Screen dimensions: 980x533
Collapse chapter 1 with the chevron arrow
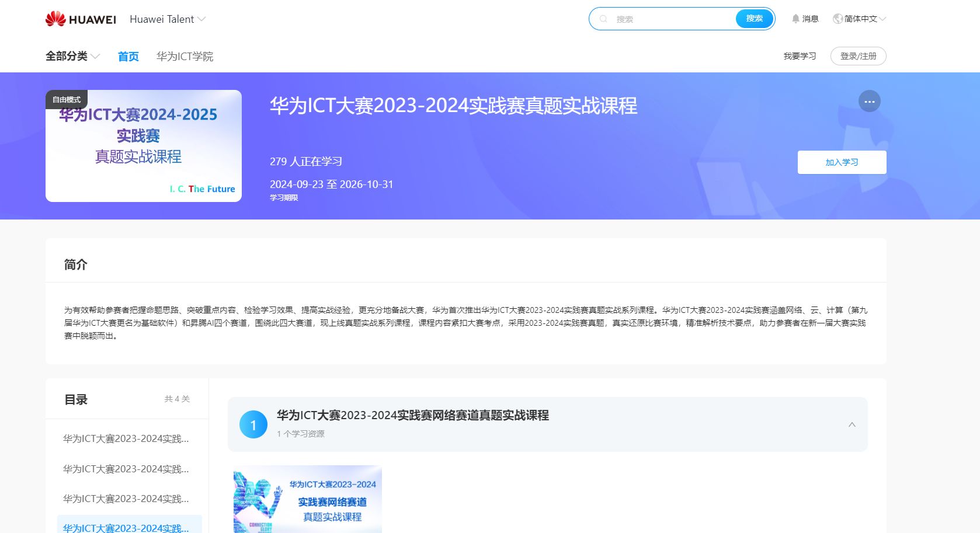click(852, 424)
